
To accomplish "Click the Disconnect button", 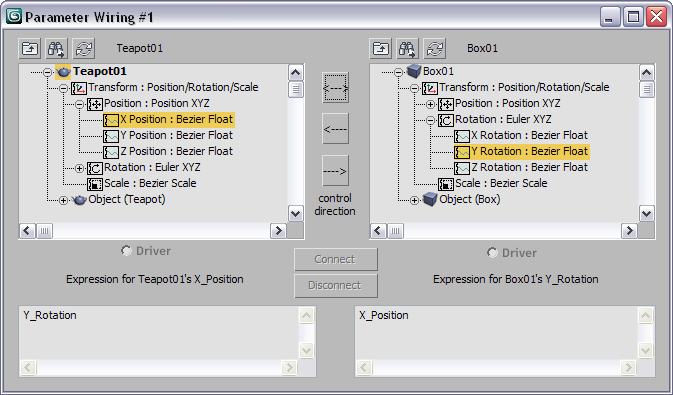I will click(336, 286).
